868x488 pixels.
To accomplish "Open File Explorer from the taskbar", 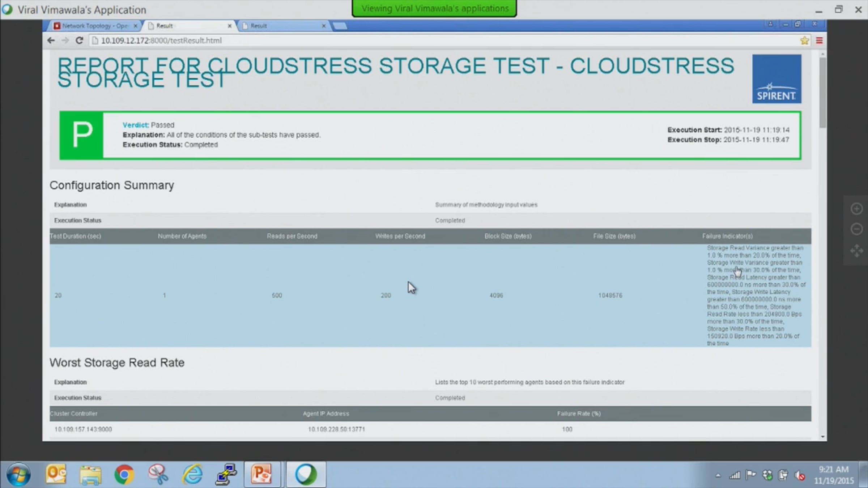I will [x=90, y=474].
